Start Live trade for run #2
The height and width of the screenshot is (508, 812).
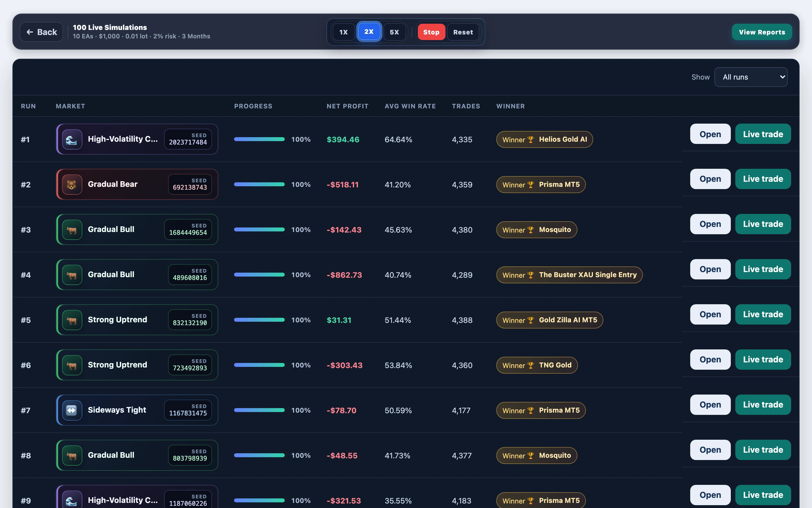[x=763, y=179]
